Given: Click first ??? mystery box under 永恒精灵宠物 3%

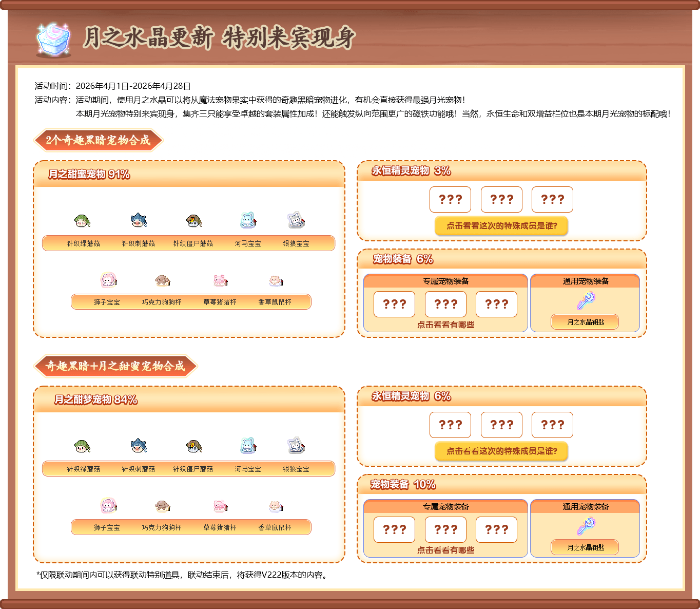Looking at the screenshot, I should coord(450,199).
